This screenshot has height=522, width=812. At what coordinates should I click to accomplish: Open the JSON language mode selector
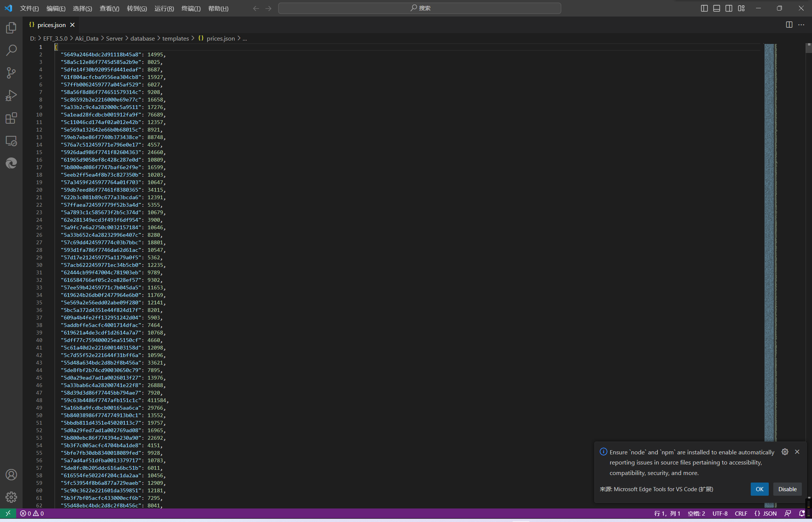(x=765, y=513)
